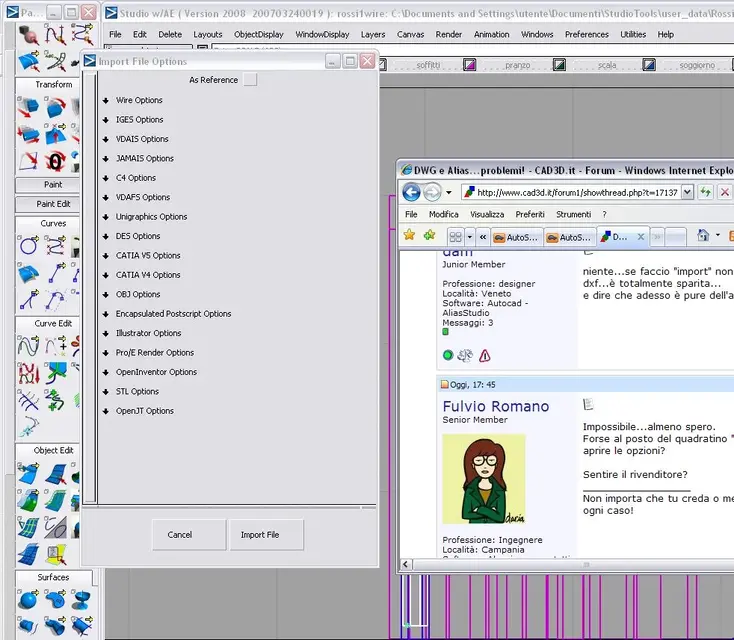Open the Quick Tabs grid icon in Internet Explorer
Image resolution: width=734 pixels, height=640 pixels.
455,236
